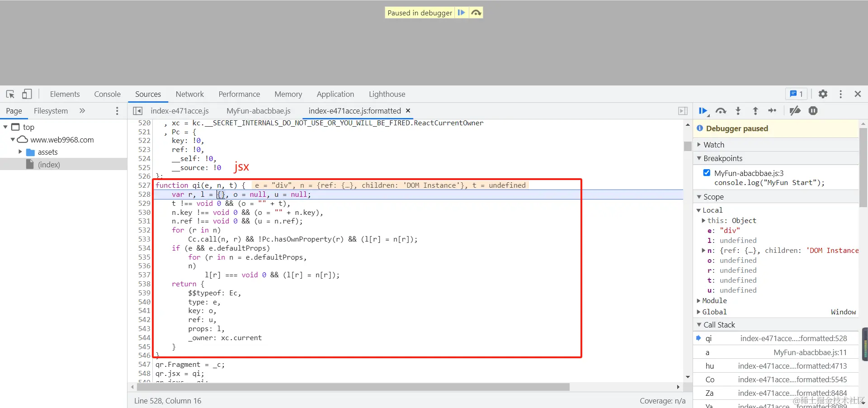Image resolution: width=868 pixels, height=408 pixels.
Task: Collapse the top frame tree node
Action: click(5, 127)
